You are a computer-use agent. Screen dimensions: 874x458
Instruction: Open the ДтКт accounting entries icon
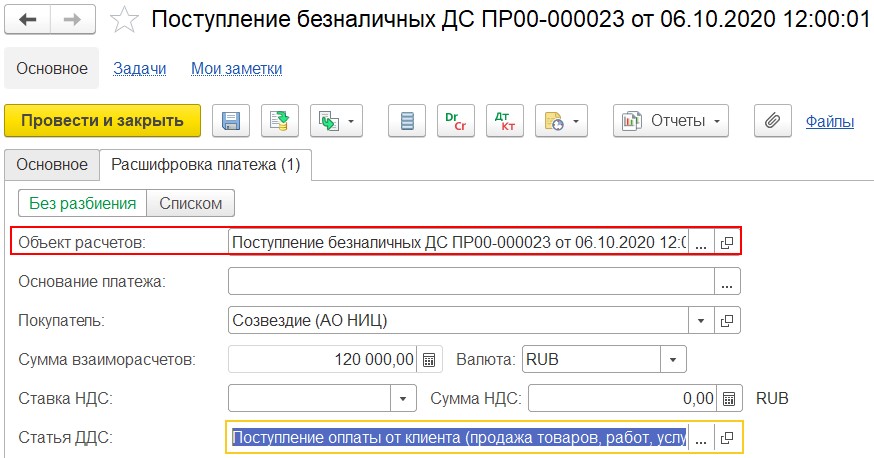point(505,121)
